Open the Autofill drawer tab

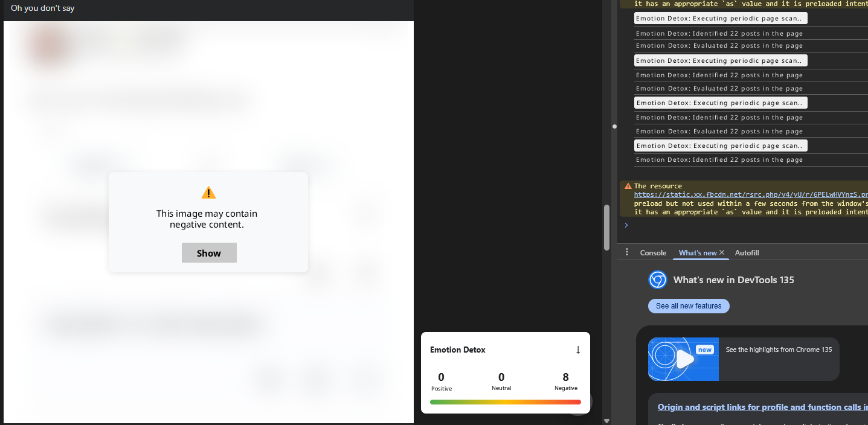coord(747,253)
